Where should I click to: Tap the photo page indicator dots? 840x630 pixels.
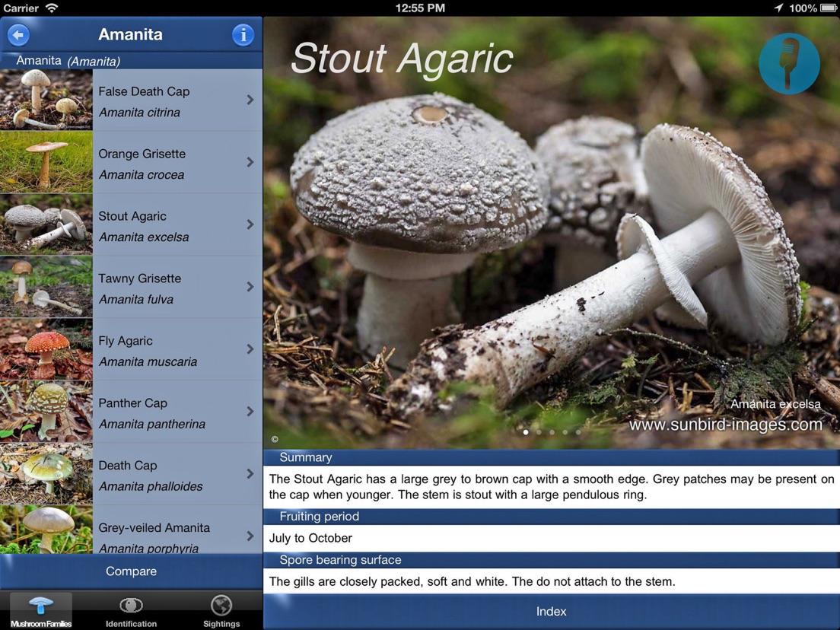(x=552, y=432)
